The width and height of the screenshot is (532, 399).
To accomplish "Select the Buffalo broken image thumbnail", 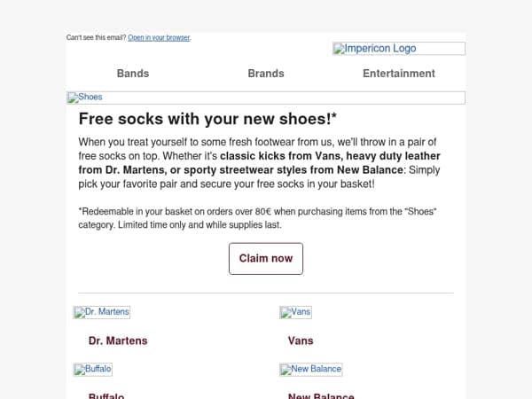I will (92, 370).
